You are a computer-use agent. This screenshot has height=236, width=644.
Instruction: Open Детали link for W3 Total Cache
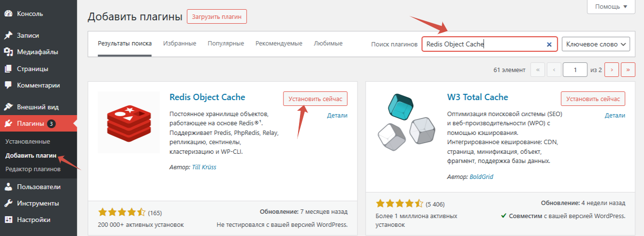tap(615, 115)
